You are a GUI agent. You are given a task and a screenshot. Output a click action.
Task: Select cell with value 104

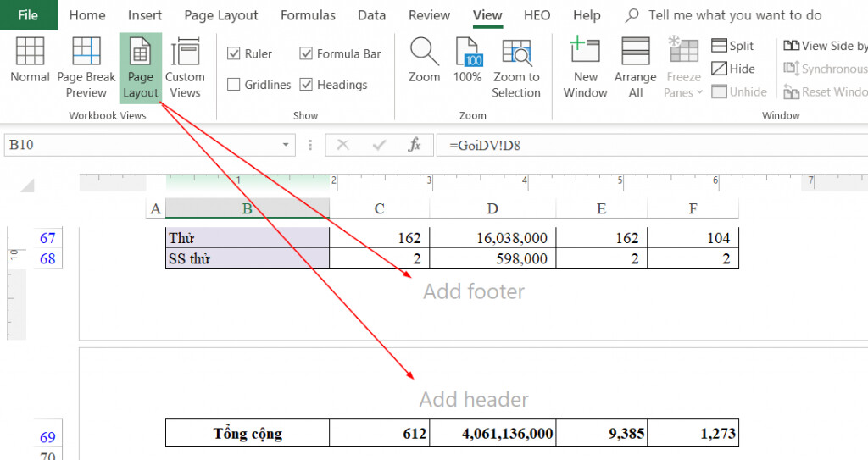tap(693, 238)
